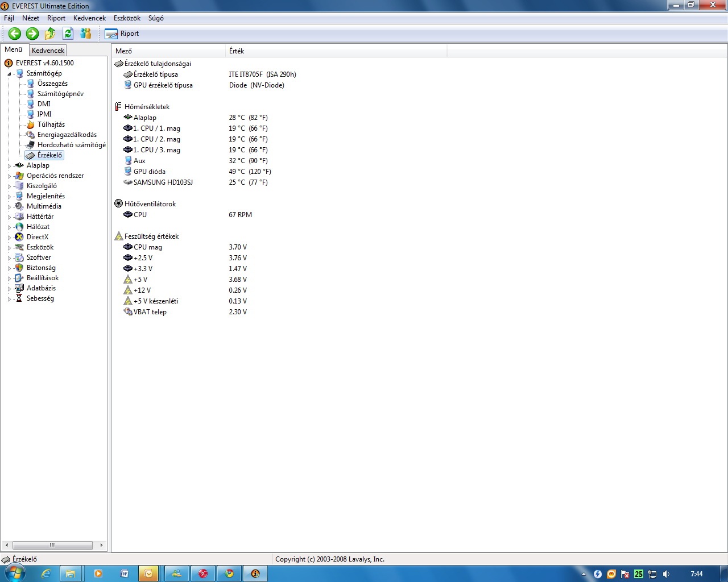Image resolution: width=728 pixels, height=582 pixels.
Task: Open the Eszközök menu
Action: tap(127, 18)
